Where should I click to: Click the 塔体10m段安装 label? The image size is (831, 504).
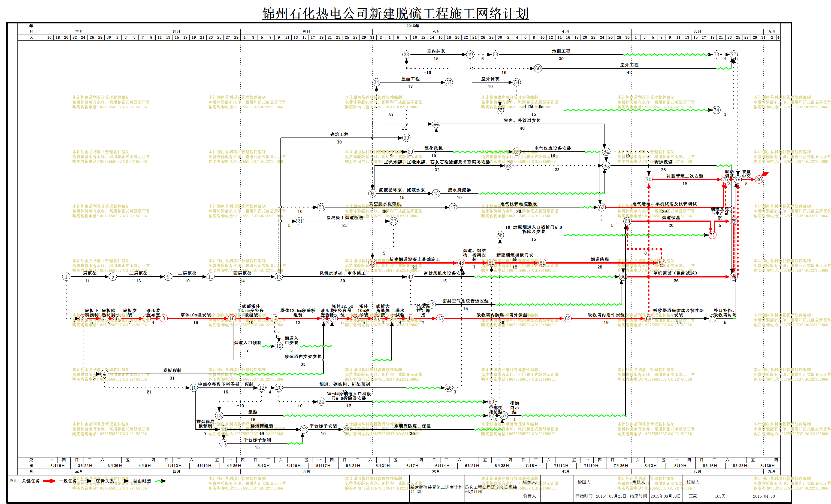click(196, 315)
